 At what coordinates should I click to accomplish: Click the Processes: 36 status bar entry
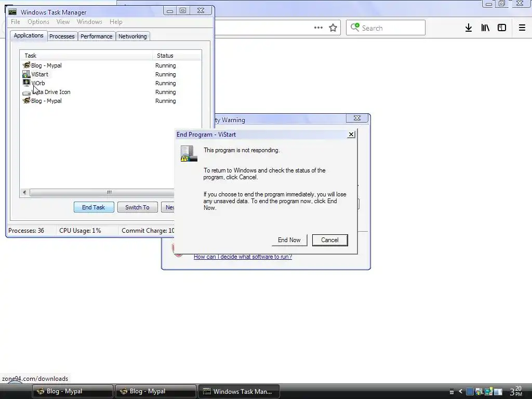coord(26,230)
